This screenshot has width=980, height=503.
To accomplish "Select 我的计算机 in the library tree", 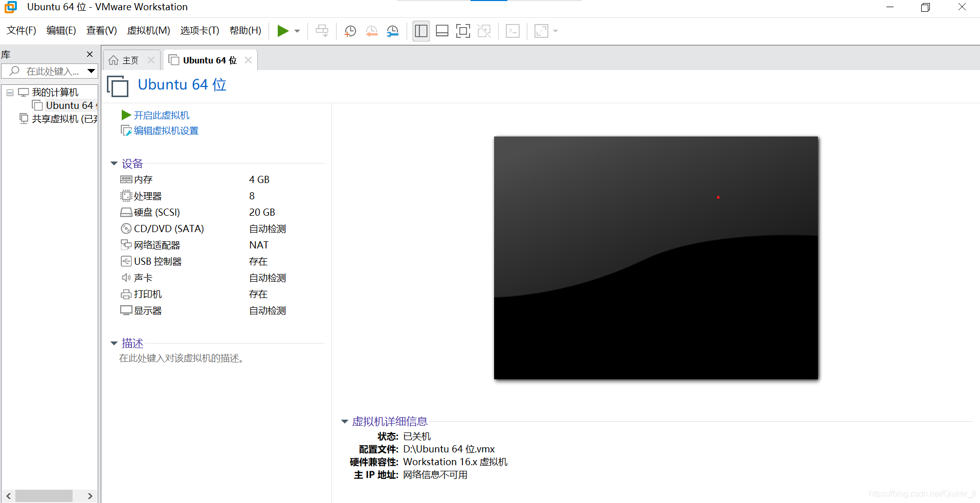I will coord(55,93).
